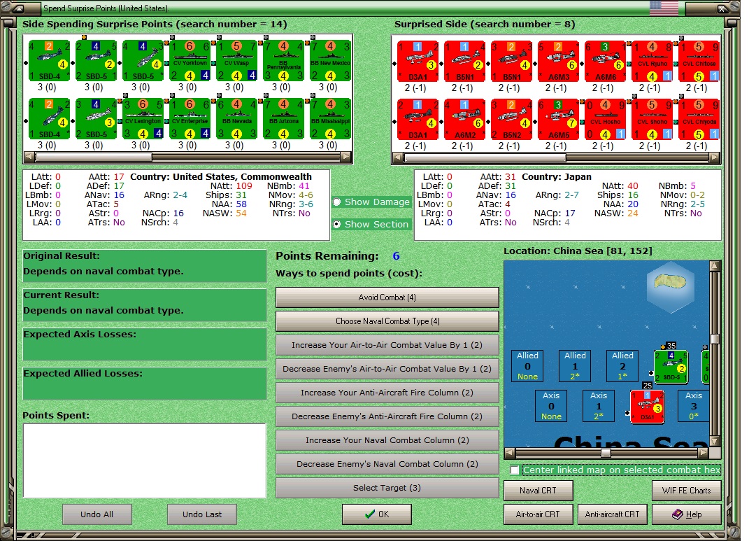756x541 pixels.
Task: Pick the CVL Ryuho carrier counter
Action: 652,62
